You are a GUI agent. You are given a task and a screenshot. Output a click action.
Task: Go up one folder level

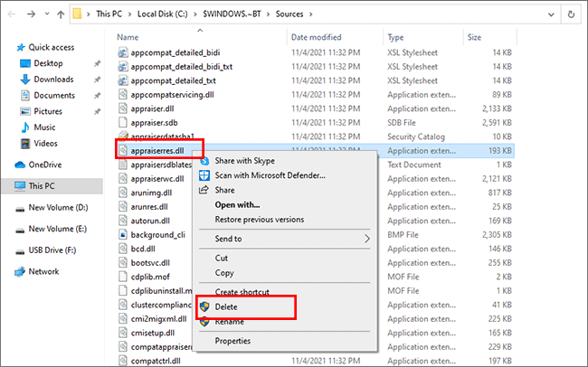(61, 14)
